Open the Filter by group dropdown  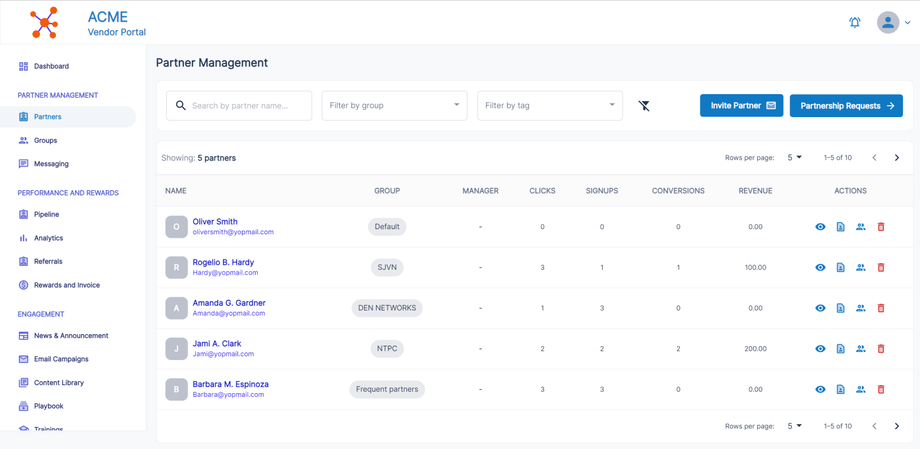[394, 105]
